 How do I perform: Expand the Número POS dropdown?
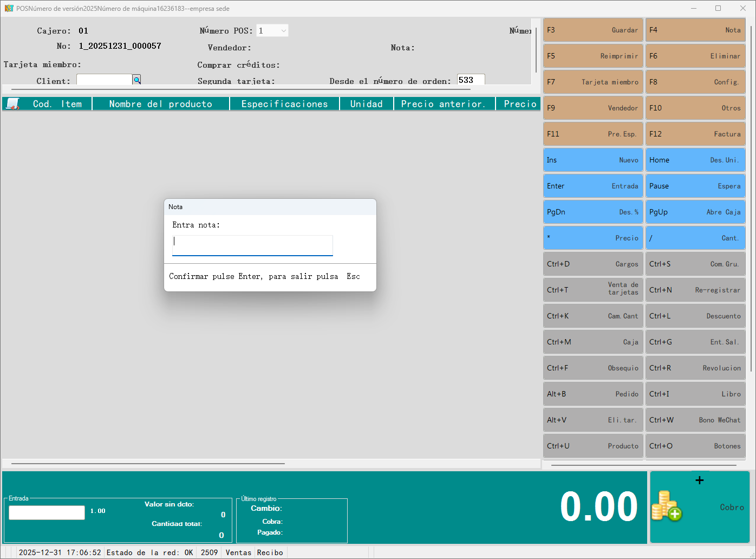(x=283, y=31)
